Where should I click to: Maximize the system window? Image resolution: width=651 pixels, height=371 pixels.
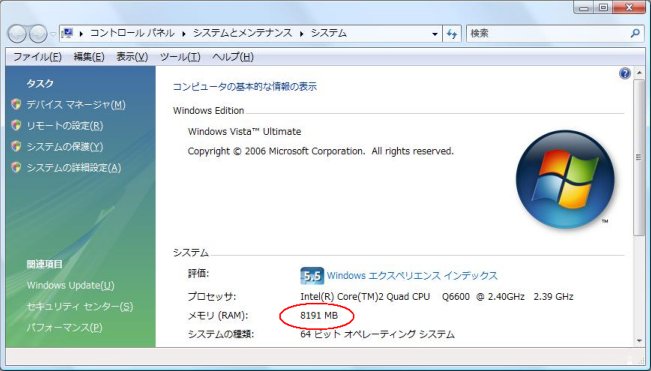pyautogui.click(x=604, y=7)
